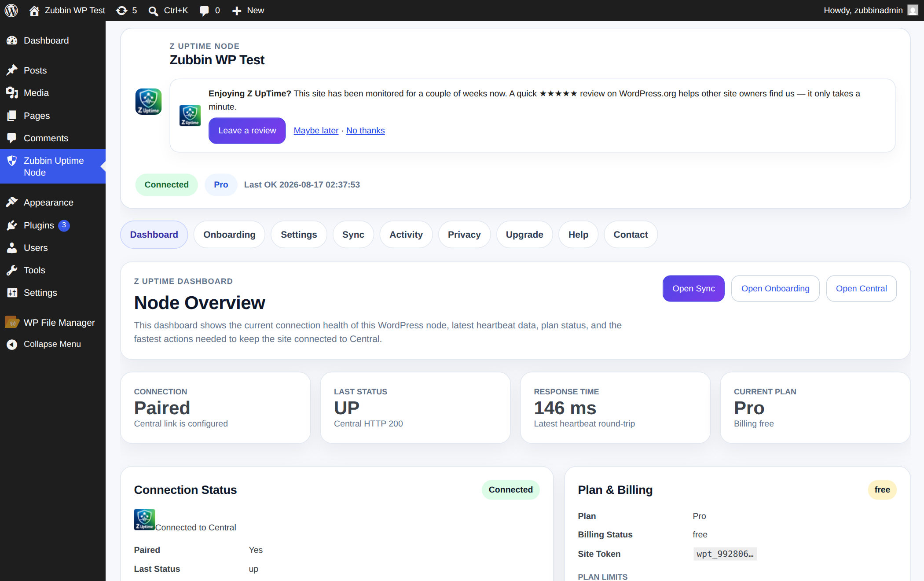Screen dimensions: 924x581
Task: Open the Upgrade tab
Action: (524, 235)
